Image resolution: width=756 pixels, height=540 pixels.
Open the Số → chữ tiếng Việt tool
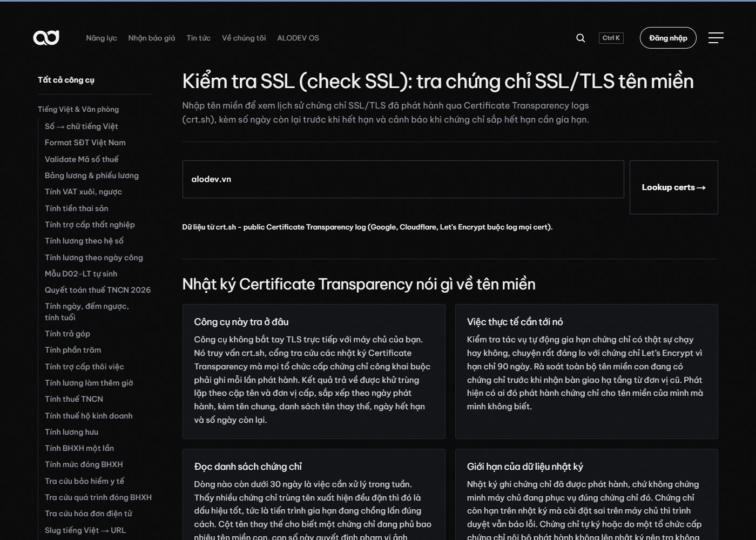click(82, 126)
